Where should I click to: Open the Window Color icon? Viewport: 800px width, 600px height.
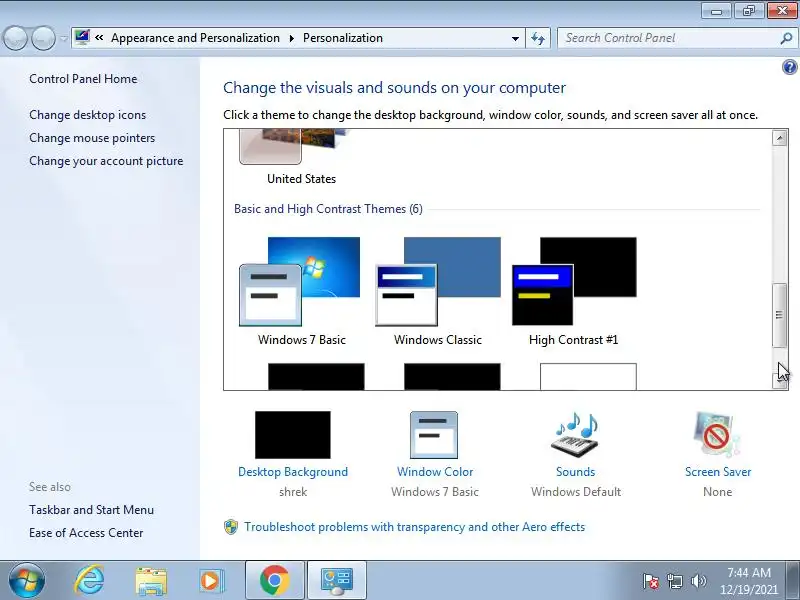(434, 435)
